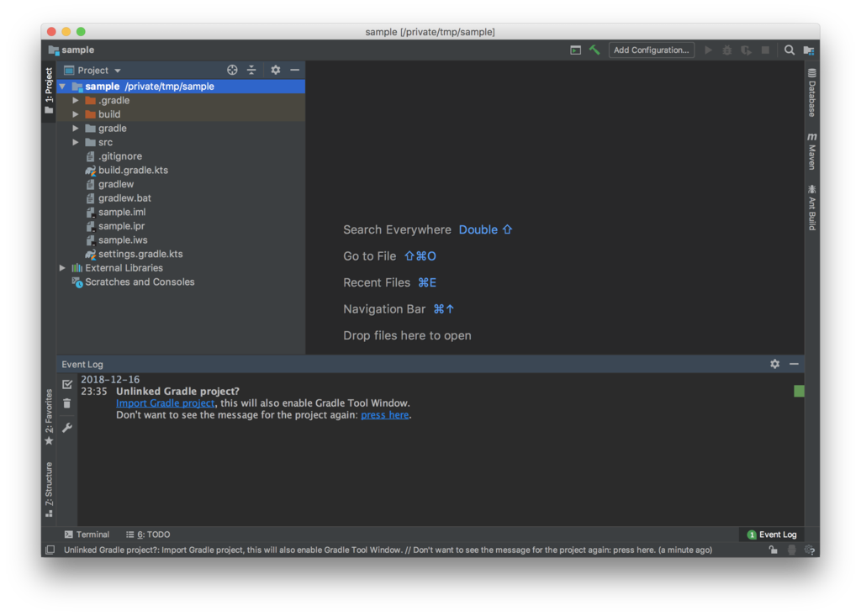Screen dimensions: 861x616
Task: Toggle the read-only lock icon in status bar
Action: point(773,550)
